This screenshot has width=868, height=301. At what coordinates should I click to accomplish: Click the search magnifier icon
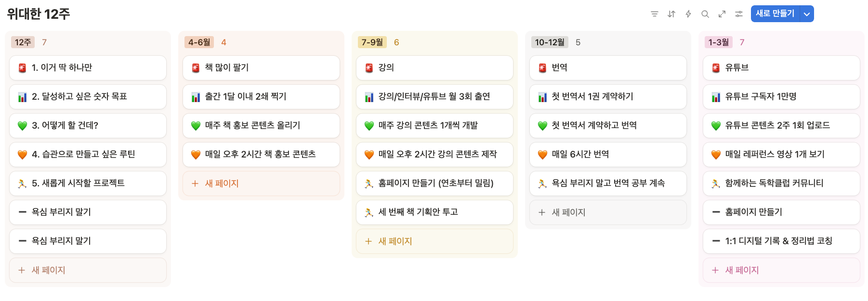click(705, 14)
